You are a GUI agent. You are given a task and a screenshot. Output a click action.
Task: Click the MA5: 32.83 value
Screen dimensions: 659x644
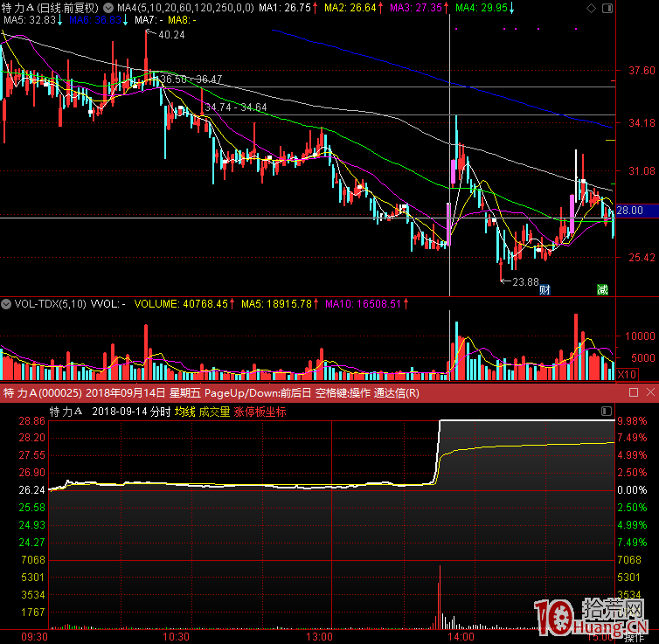coord(30,20)
